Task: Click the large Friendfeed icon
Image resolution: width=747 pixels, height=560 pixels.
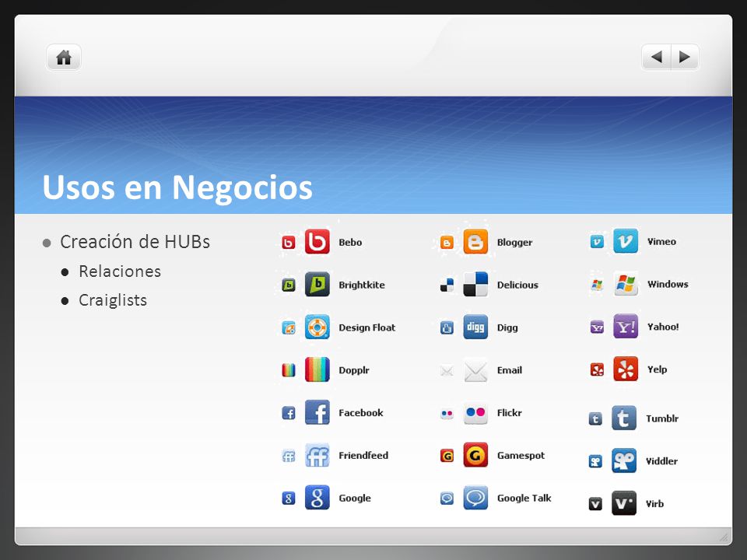Action: (317, 455)
